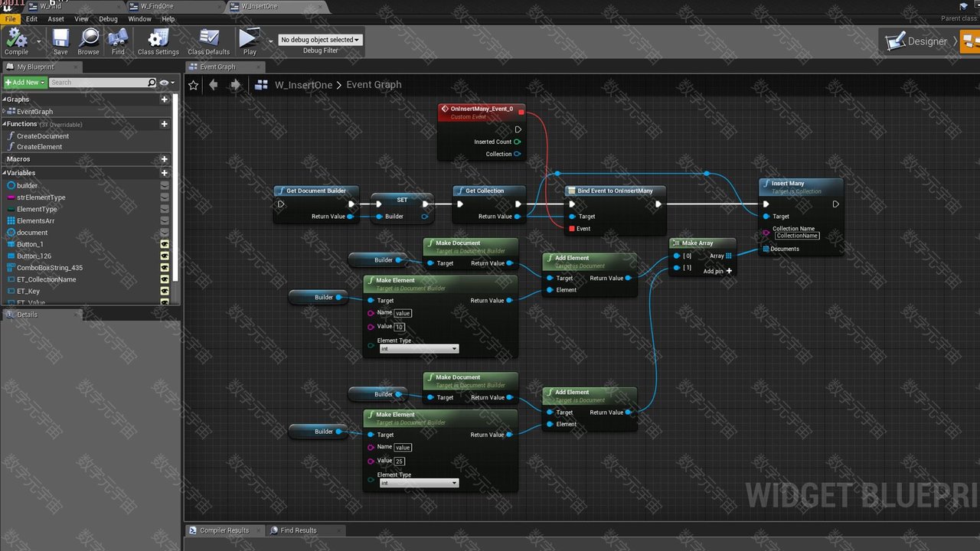Screen dimensions: 980x551
Task: Click the Documents input pin on Insert Many
Action: (766, 249)
